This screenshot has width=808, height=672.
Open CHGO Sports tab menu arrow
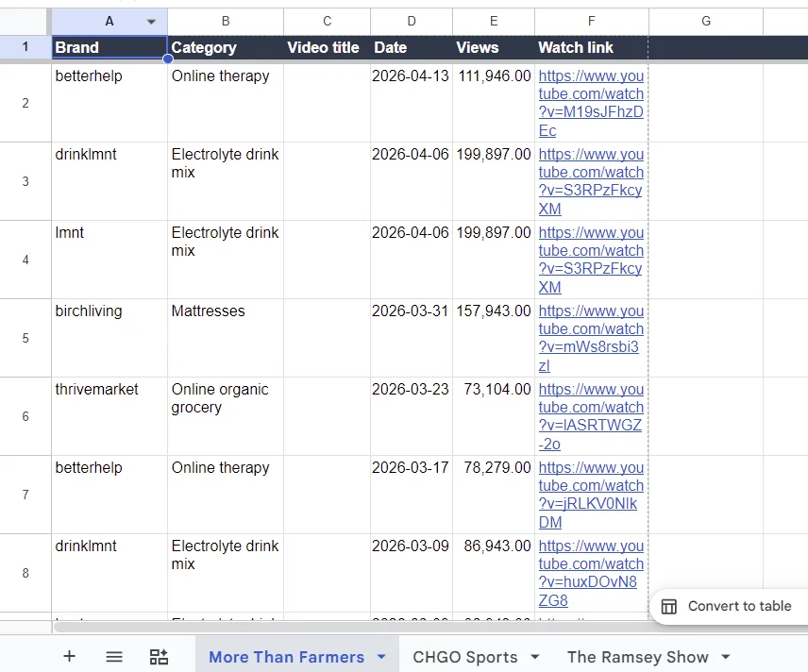point(535,657)
